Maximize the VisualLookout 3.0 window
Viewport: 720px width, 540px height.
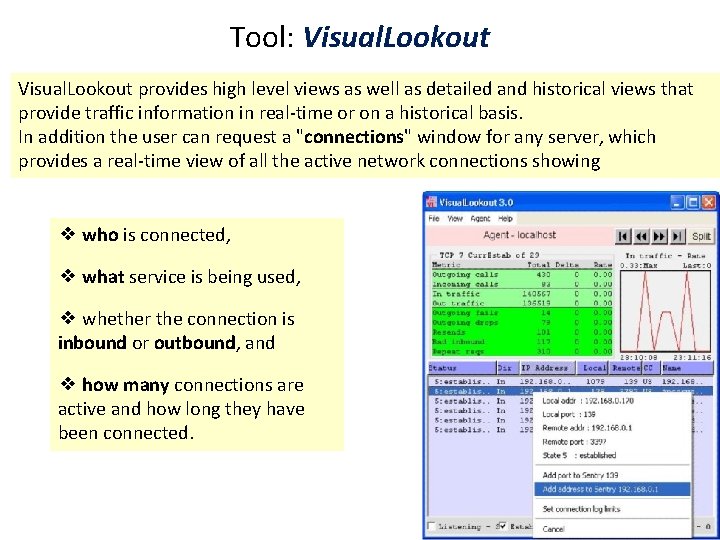coord(693,202)
